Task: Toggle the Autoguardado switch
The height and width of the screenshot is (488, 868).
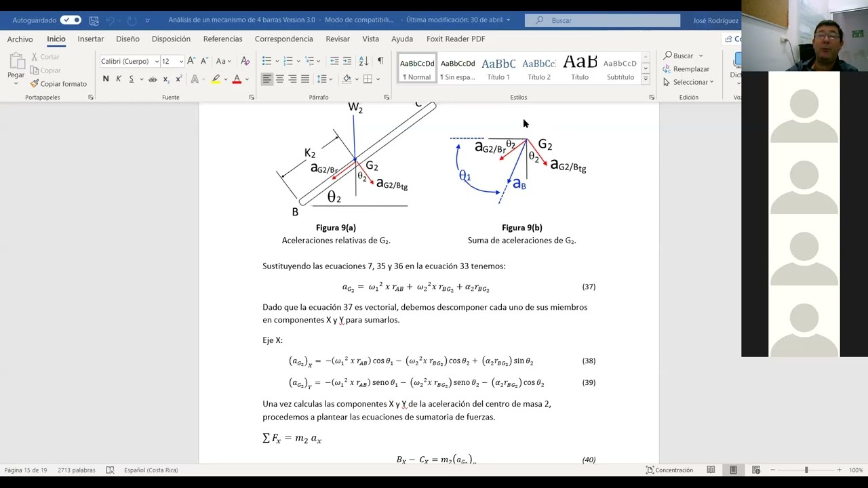Action: coord(71,20)
